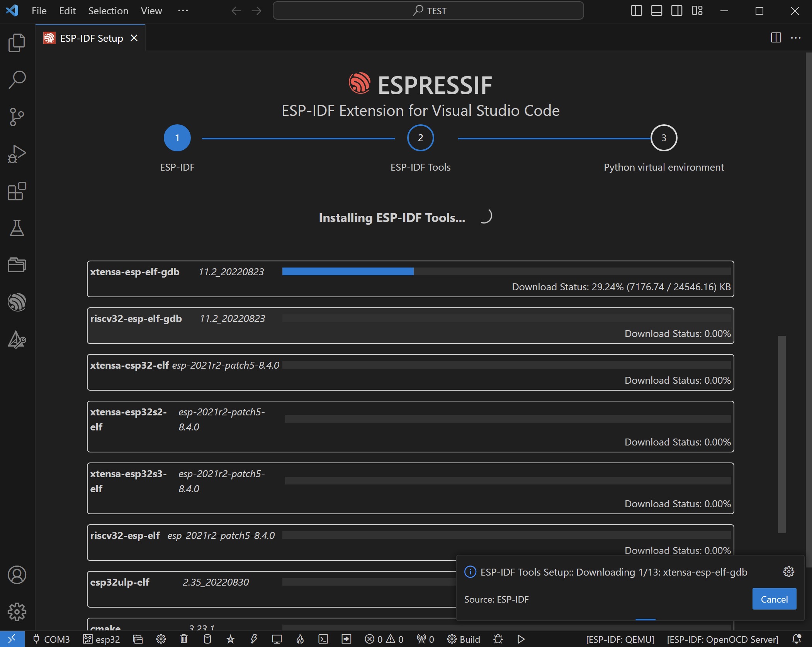Open Customize Layout icon
This screenshot has height=647, width=812.
(x=697, y=11)
